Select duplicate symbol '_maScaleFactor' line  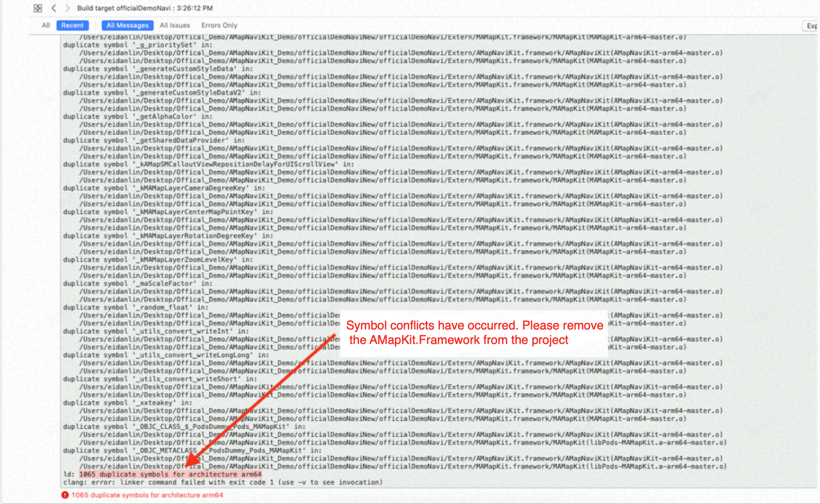pyautogui.click(x=138, y=283)
